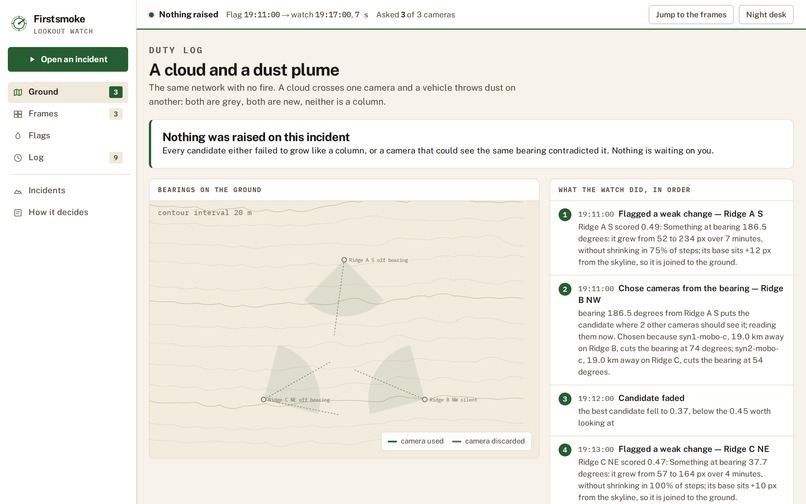This screenshot has height=504, width=806.
Task: Click the Asked 3 of 3 cameras text
Action: [x=415, y=15]
